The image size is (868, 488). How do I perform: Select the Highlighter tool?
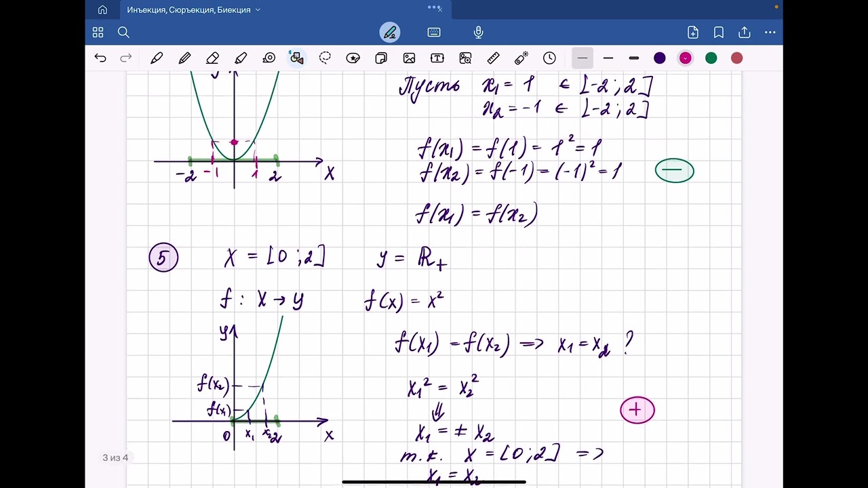click(x=241, y=58)
